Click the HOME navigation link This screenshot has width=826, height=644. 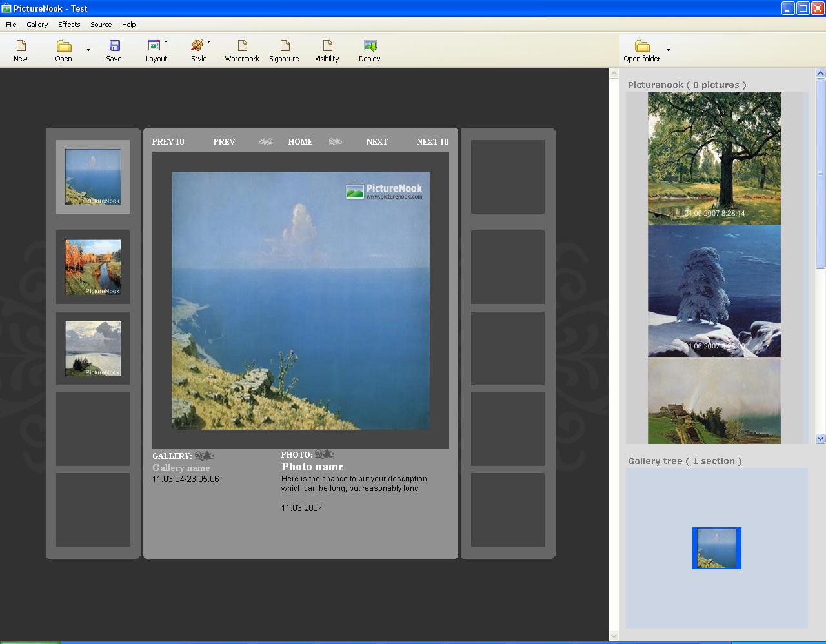pos(300,142)
